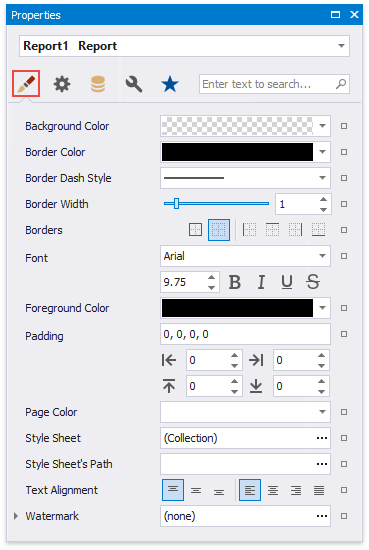Open the Style Sheet collection ellipsis button
Viewport: 369px width, 550px height.
322,438
